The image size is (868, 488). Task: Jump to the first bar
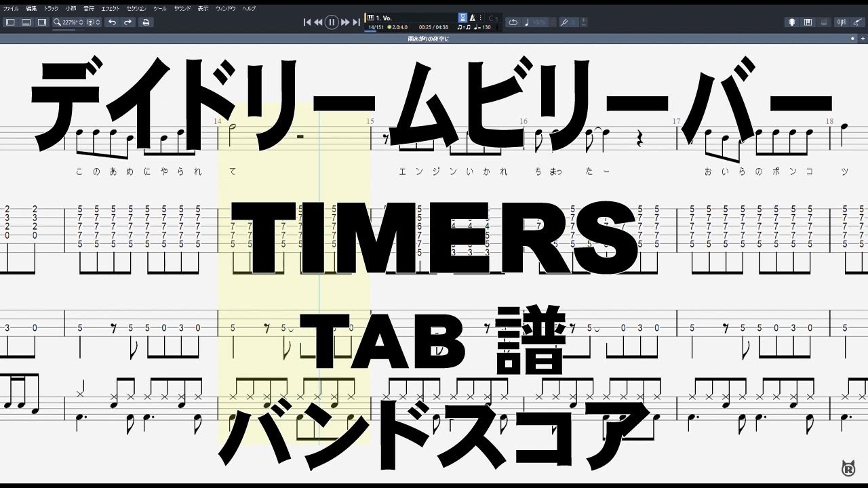click(307, 22)
